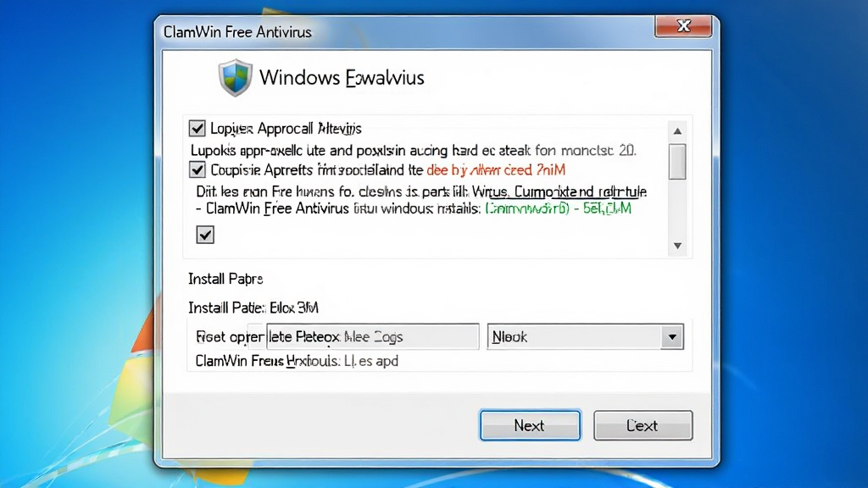
Task: Click the 'Install Patie: Blox 3M' text
Action: (253, 308)
